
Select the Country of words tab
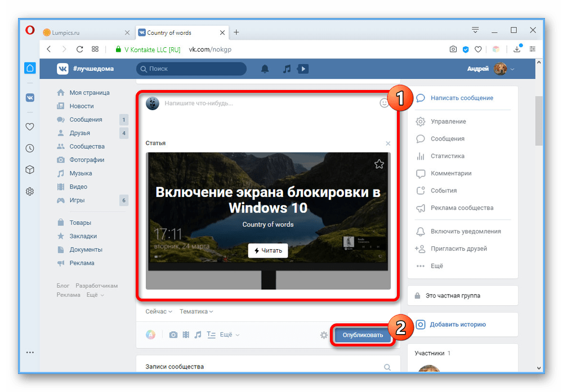coord(182,33)
